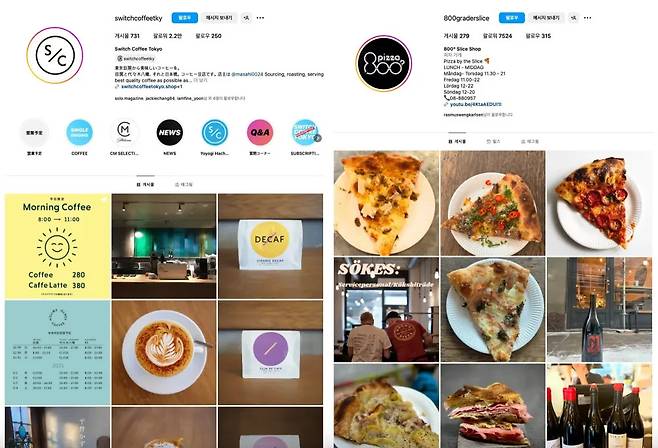This screenshot has width=658, height=448.
Task: Open the blue COFFEE story highlight
Action: click(x=79, y=133)
